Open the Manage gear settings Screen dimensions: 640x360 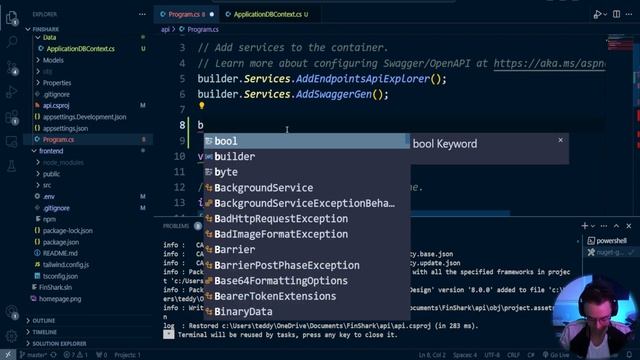(11, 336)
